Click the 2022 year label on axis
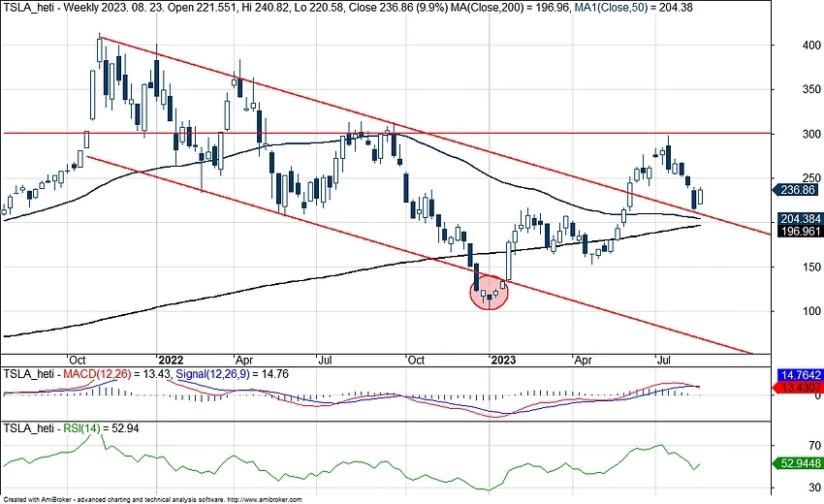The height and width of the screenshot is (504, 824). [171, 360]
